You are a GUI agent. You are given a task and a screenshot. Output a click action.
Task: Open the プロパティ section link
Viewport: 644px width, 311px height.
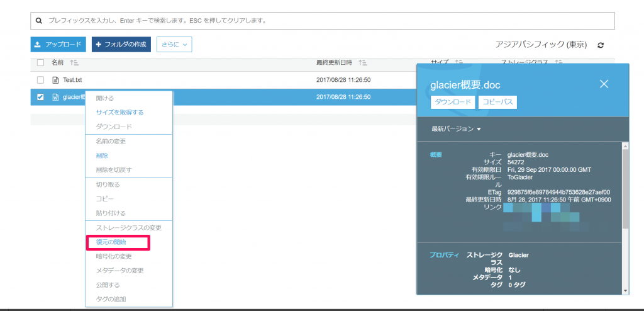[445, 255]
